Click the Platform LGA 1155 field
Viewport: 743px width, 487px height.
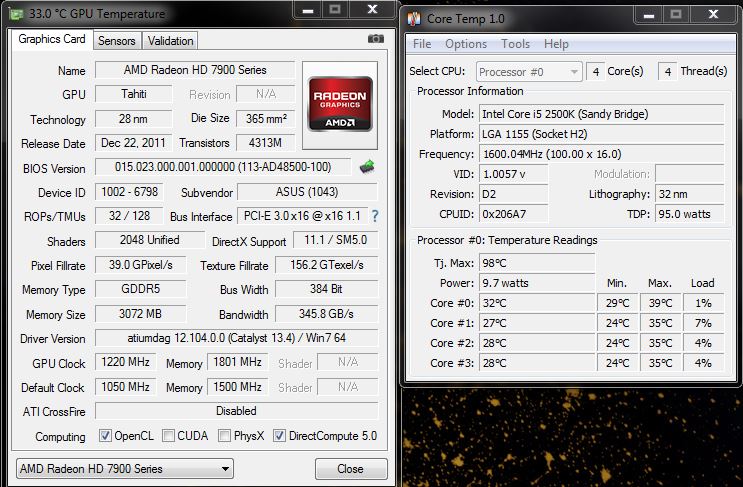click(x=602, y=134)
